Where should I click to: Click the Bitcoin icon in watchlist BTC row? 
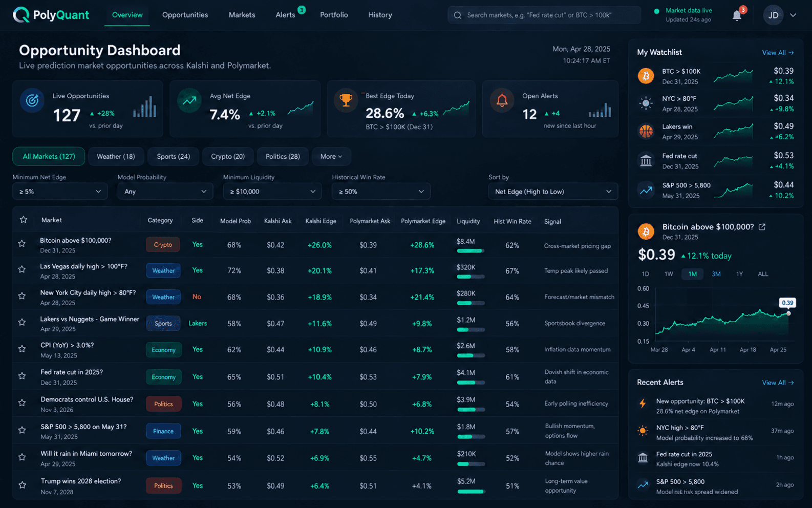(x=646, y=76)
